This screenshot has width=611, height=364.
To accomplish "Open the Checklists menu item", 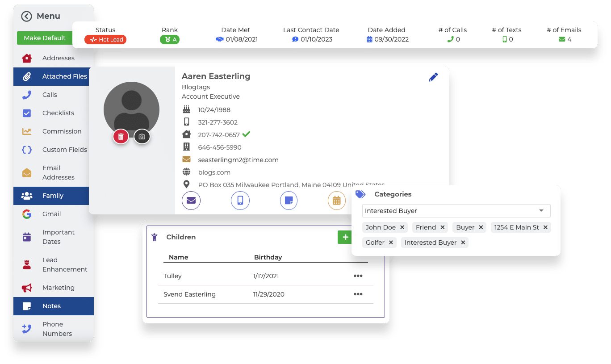I will 58,113.
